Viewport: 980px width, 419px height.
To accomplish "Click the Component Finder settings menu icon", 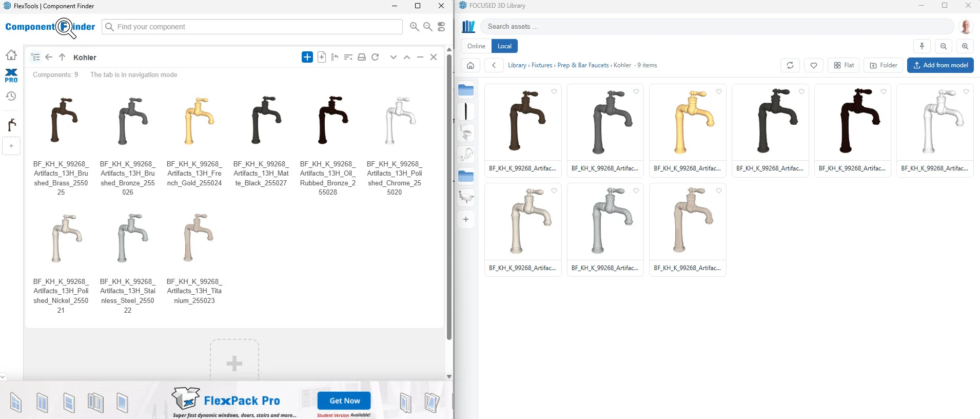I will tap(441, 27).
